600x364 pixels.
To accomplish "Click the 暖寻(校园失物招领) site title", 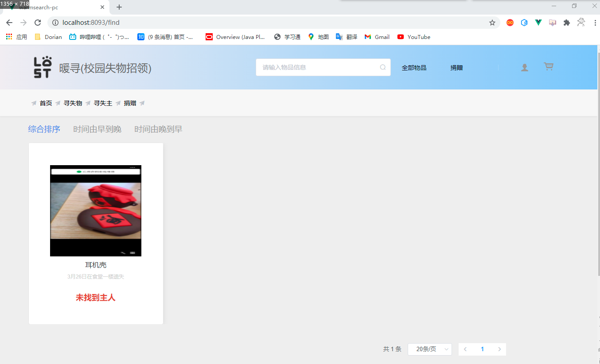I will pyautogui.click(x=105, y=68).
